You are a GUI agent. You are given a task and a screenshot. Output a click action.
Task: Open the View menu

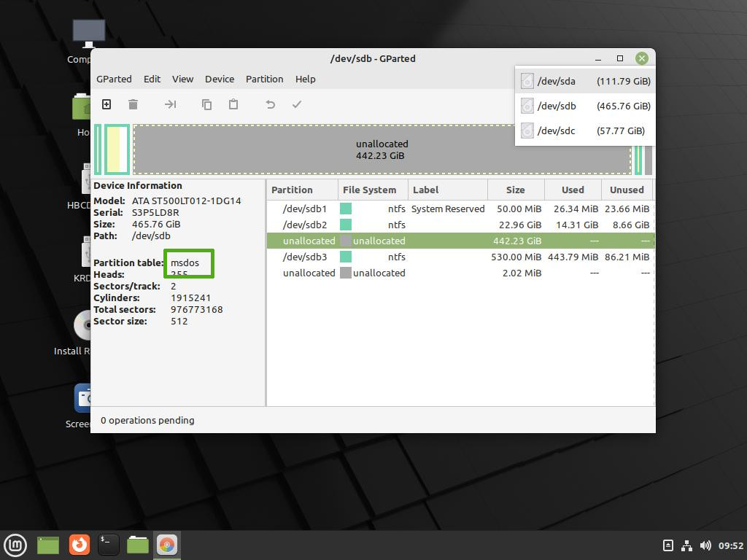[x=182, y=79]
